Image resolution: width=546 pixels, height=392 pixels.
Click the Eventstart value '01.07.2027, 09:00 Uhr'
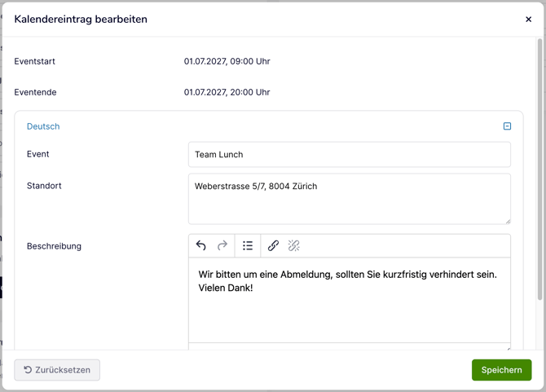click(x=227, y=61)
